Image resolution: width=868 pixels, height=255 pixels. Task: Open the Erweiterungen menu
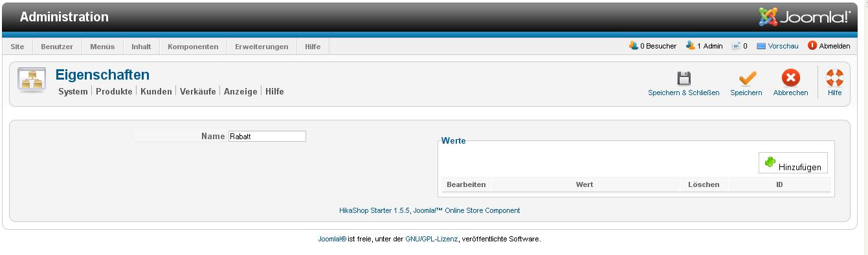coord(262,47)
